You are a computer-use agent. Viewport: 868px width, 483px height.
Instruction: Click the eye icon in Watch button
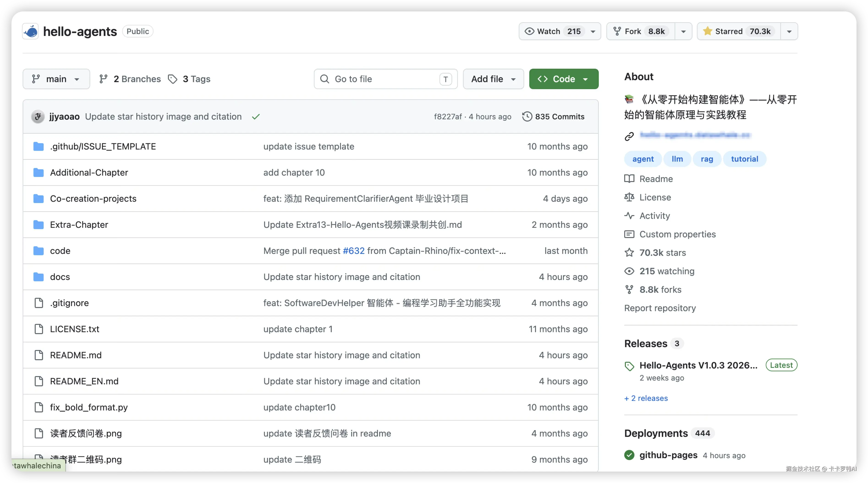[x=529, y=31]
